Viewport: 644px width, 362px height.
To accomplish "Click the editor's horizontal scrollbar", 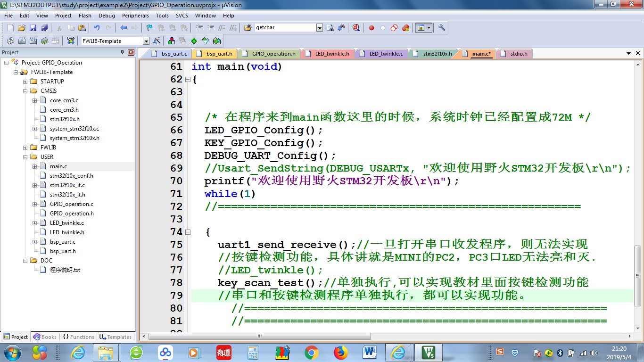I will click(x=259, y=336).
